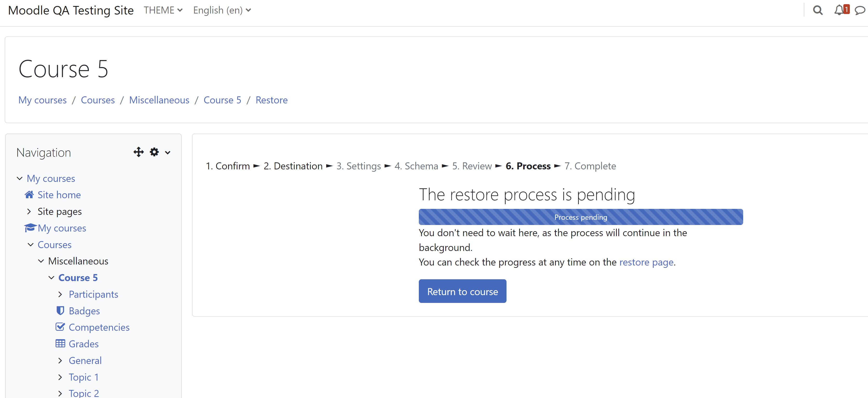Viewport: 868px width, 398px height.
Task: Open the search magnifier icon
Action: [x=818, y=10]
